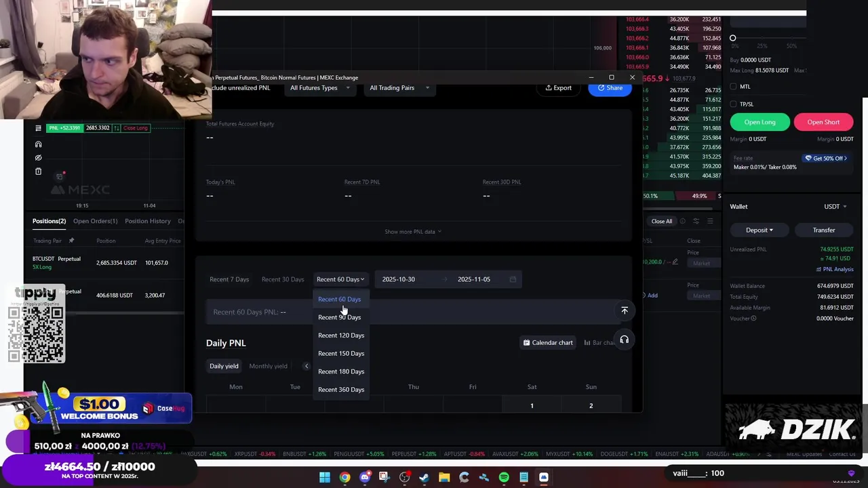The width and height of the screenshot is (868, 488).
Task: Open Notepad from the taskbar
Action: (x=524, y=477)
